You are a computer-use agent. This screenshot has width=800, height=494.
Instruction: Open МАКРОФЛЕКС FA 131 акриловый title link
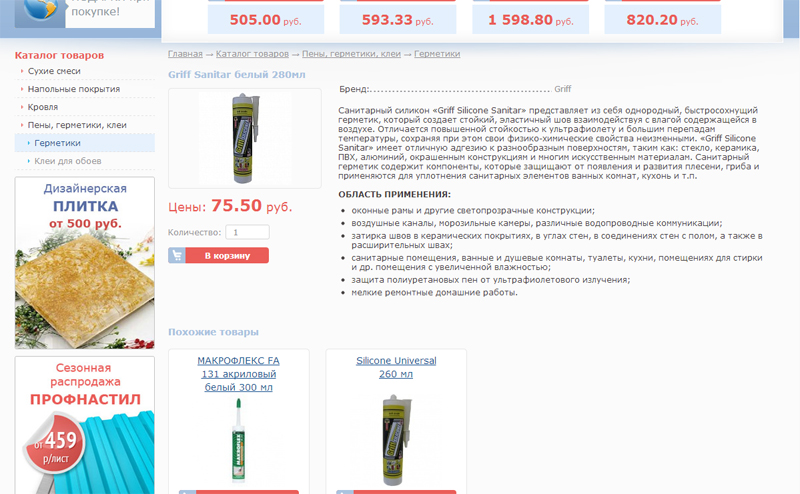[238, 374]
